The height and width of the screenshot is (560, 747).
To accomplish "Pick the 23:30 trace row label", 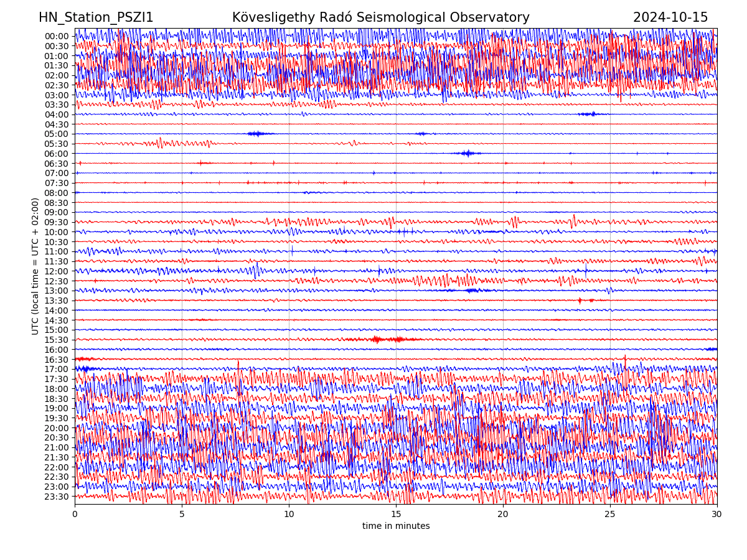I will pyautogui.click(x=56, y=497).
